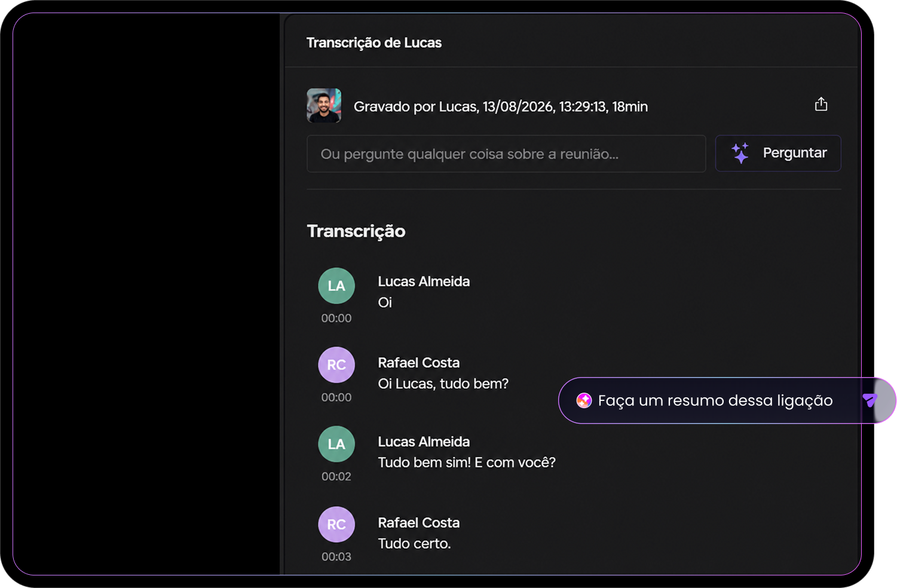
Task: Open the LA avatar beside the 'Oi' message
Action: (x=336, y=286)
